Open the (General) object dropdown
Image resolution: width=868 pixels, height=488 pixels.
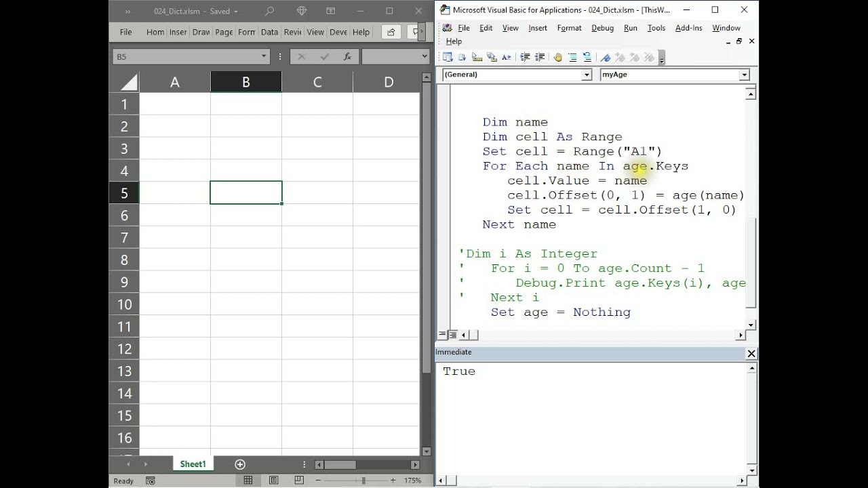[587, 75]
